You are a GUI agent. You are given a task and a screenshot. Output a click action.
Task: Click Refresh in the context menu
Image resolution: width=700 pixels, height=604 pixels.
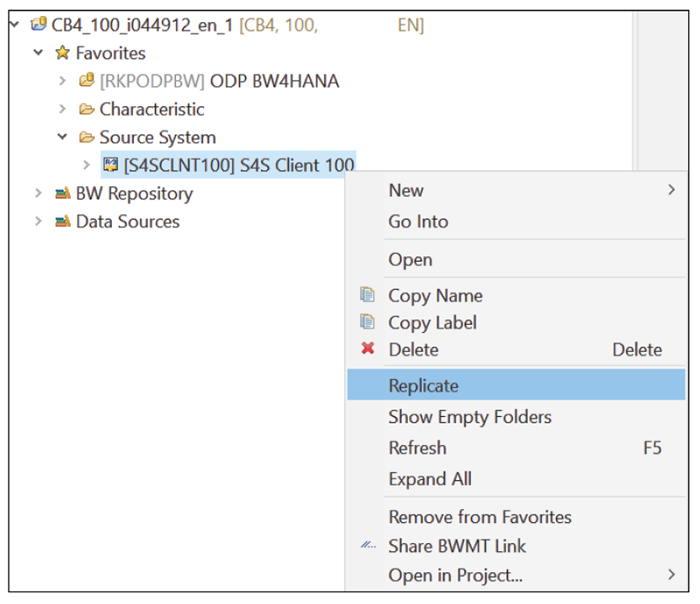click(417, 447)
